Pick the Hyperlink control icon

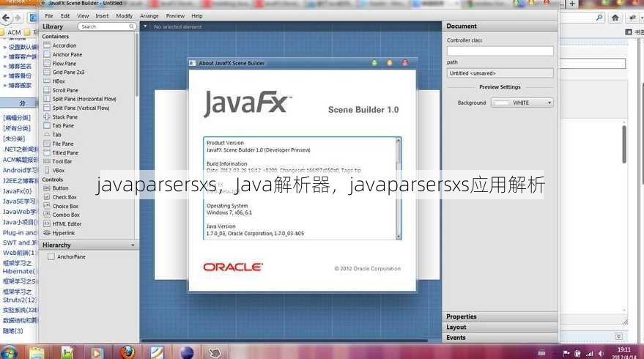[x=47, y=232]
